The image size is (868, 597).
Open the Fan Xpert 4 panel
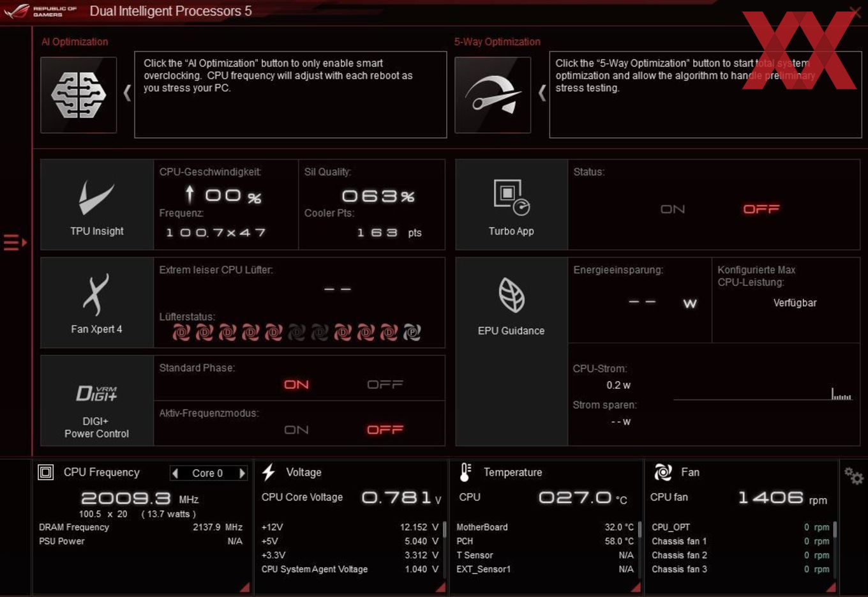97,303
